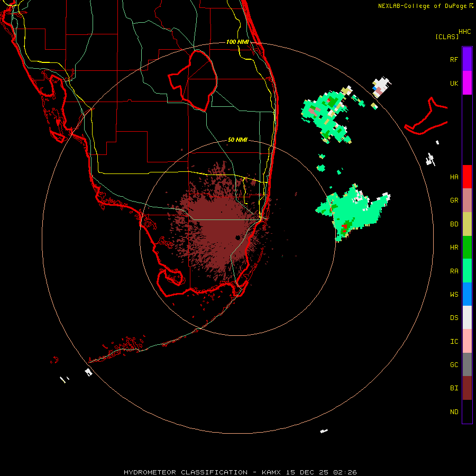Click the DS legend label
This screenshot has height=476, width=476.
pyautogui.click(x=454, y=317)
